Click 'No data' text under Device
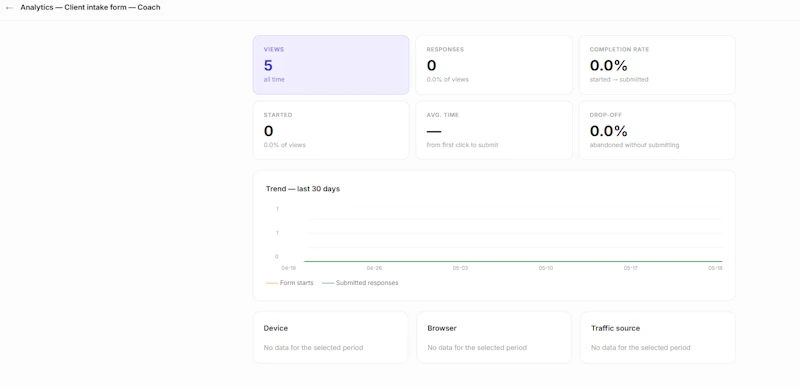800x389 pixels. 313,348
